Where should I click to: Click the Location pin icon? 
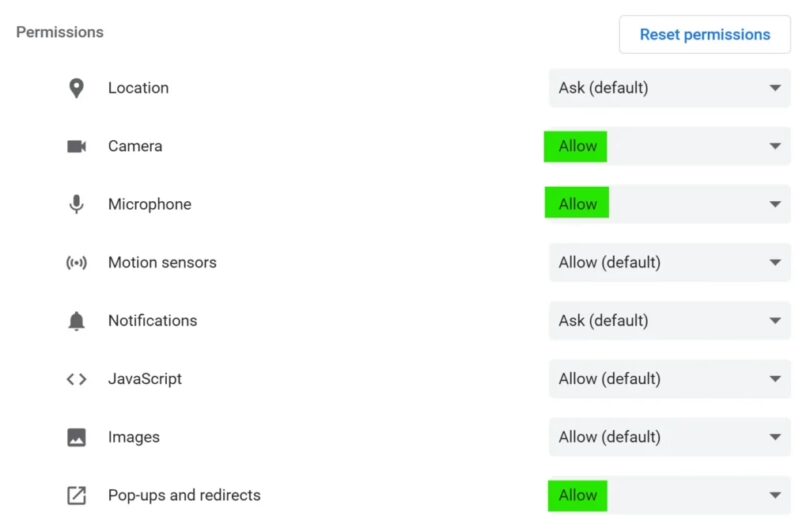point(76,88)
